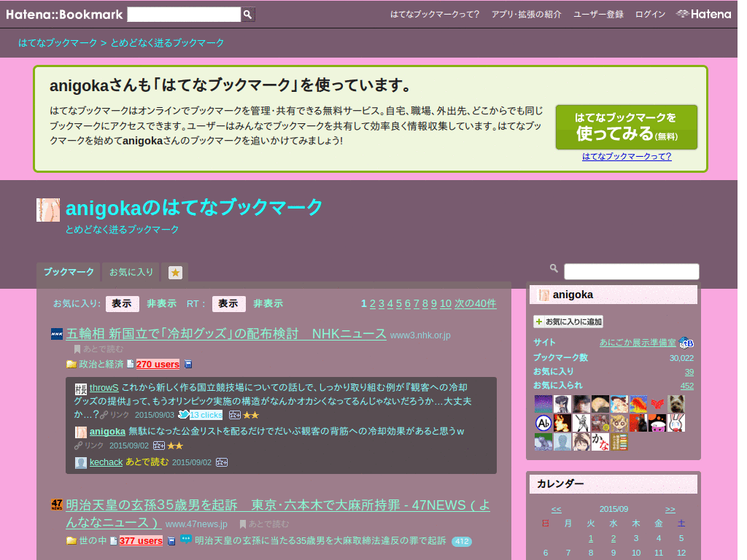Click the B! bookmark icon beside あにごか展示準備室
747x560 pixels.
686,342
